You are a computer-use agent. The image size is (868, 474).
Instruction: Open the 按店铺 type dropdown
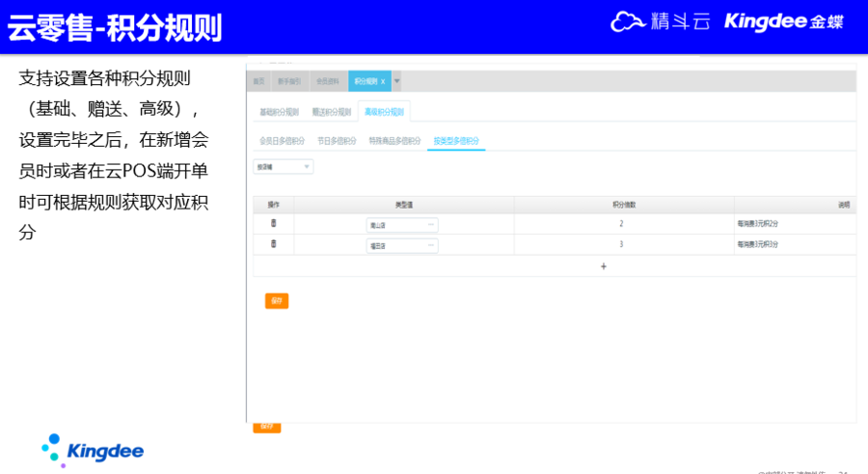283,167
